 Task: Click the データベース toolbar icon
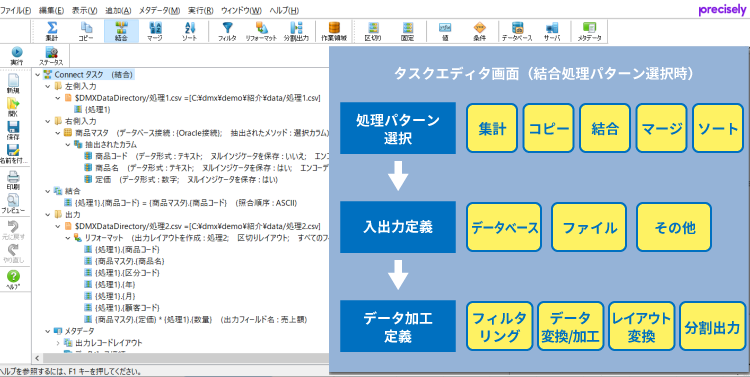(517, 31)
